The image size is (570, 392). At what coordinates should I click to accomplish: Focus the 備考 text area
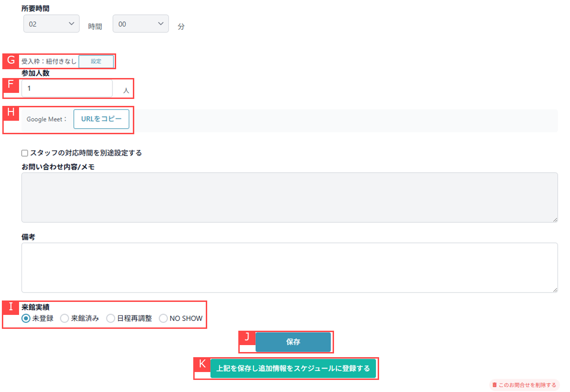pyautogui.click(x=289, y=268)
